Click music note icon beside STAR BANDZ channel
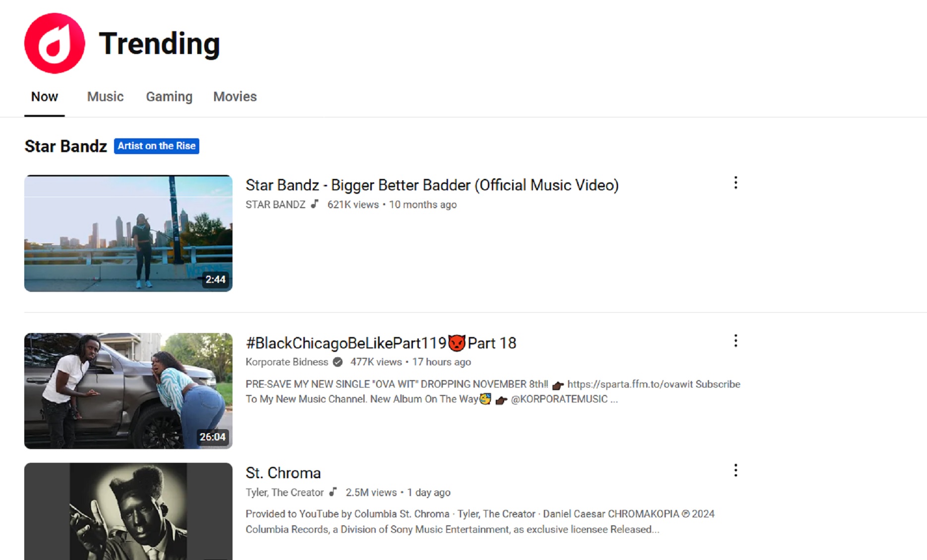 [314, 204]
